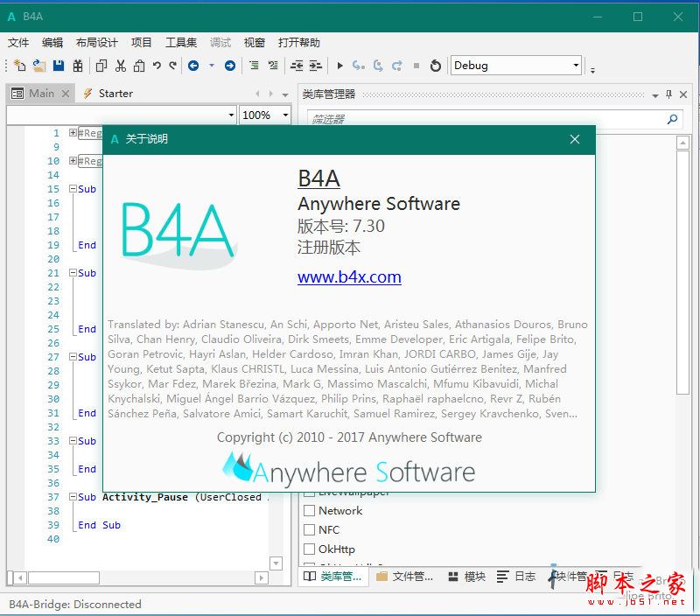Uncomment the selected code block
The width and height of the screenshot is (700, 616).
pos(273,66)
